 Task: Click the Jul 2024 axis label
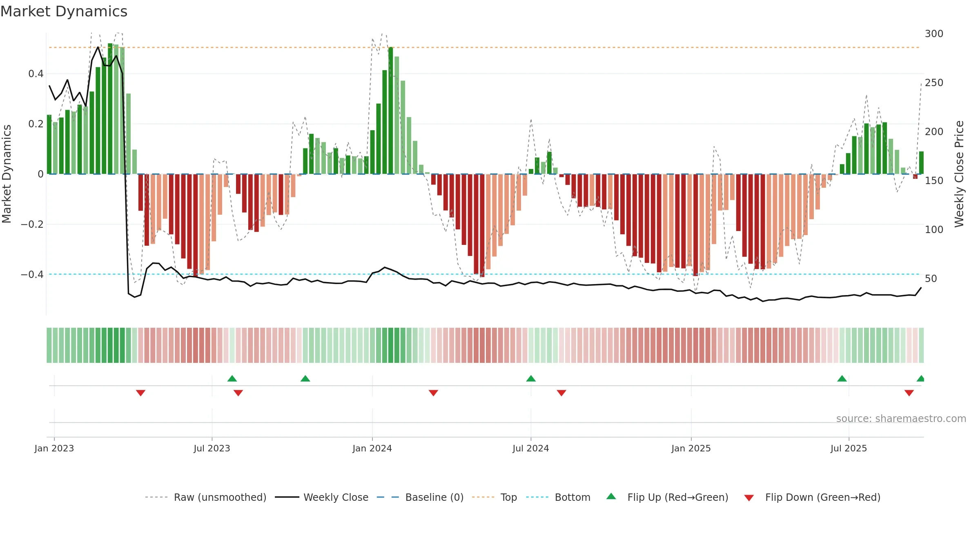point(531,448)
